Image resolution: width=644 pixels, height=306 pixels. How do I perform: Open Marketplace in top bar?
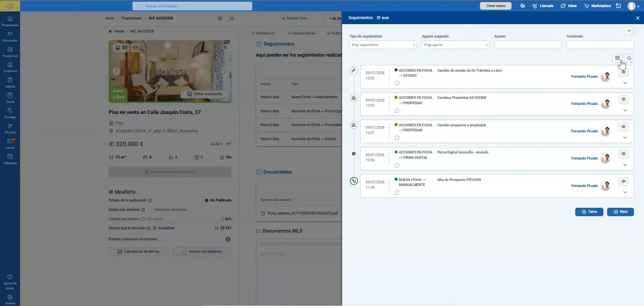point(597,6)
